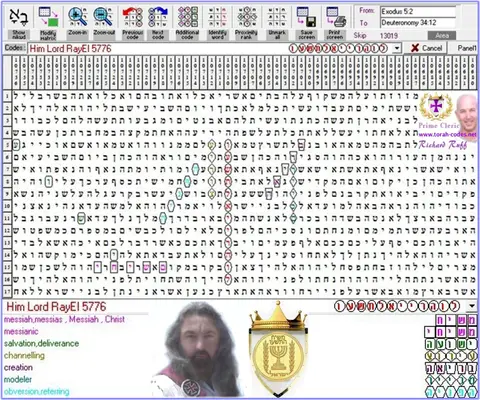Viewport: 480px width, 400px height.
Task: Select the 'modeler' list entry
Action: click(18, 379)
